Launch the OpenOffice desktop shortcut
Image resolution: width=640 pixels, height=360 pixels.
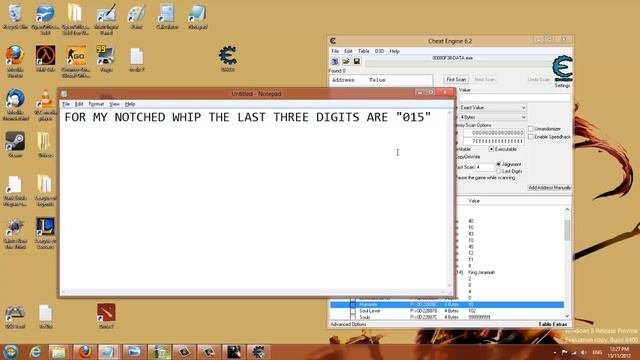point(45,19)
